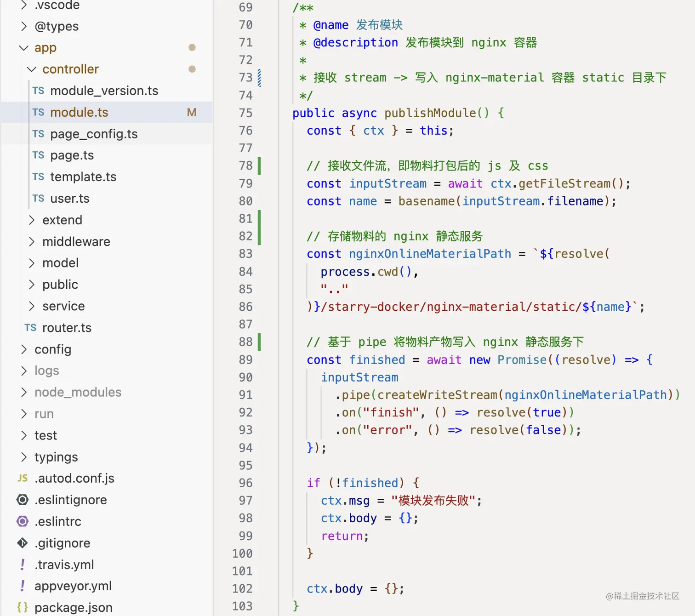Open page_config.ts file
This screenshot has width=695, height=616.
click(94, 134)
